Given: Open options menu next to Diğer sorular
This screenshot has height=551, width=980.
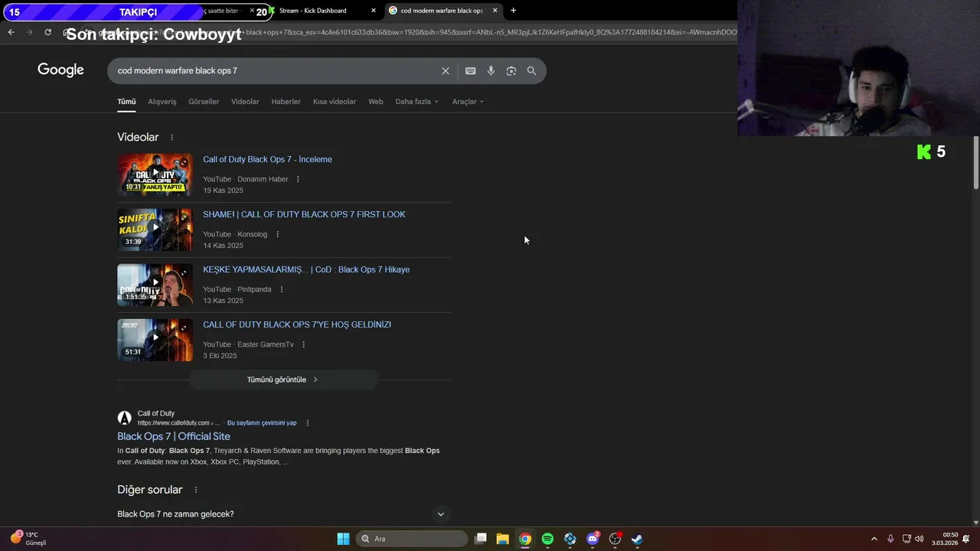Looking at the screenshot, I should [195, 490].
